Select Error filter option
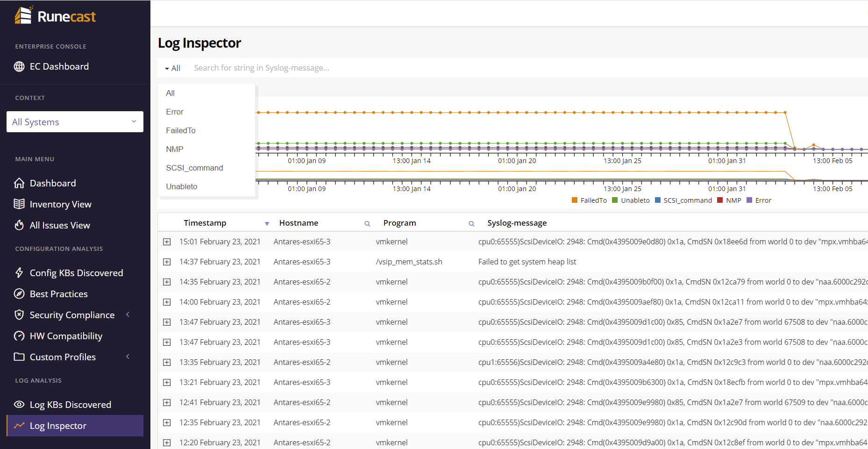868x449 pixels. coord(206,112)
